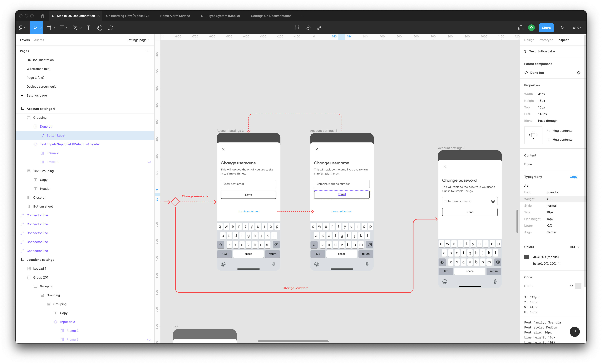The image size is (602, 364).
Task: Click the Edit object icon in toolbar
Action: pos(297,28)
